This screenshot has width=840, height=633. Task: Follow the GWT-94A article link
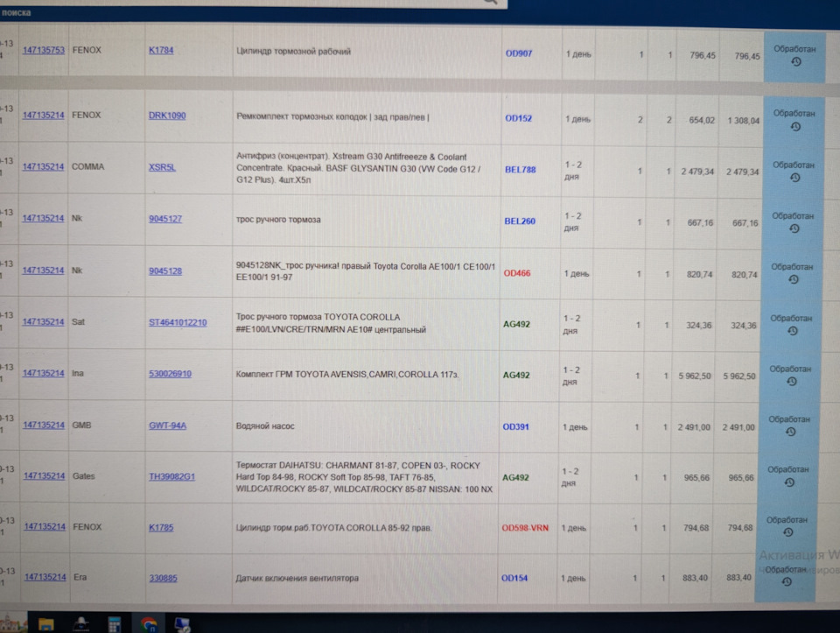168,426
